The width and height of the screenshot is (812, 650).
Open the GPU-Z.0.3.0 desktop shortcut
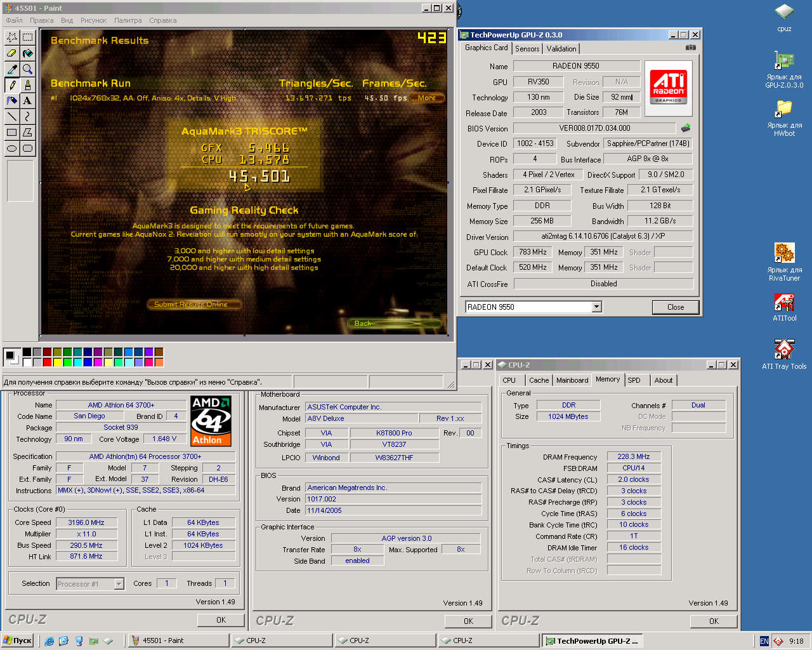click(x=784, y=70)
